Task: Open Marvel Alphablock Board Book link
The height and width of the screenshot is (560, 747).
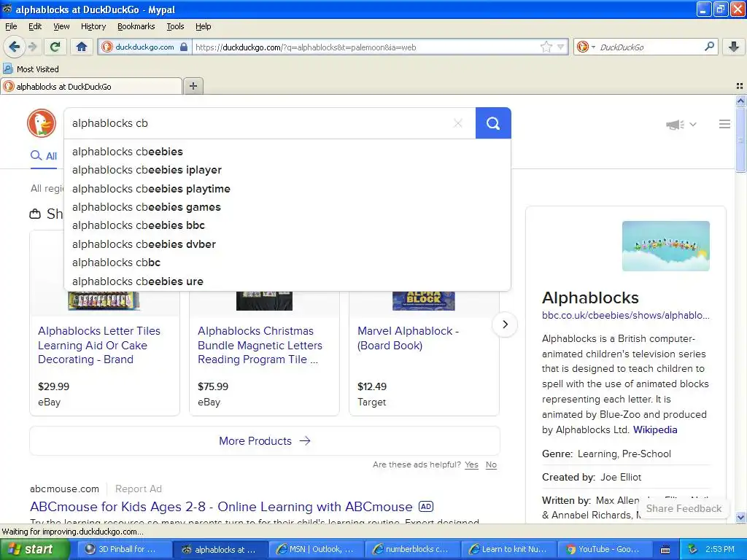Action: tap(408, 338)
